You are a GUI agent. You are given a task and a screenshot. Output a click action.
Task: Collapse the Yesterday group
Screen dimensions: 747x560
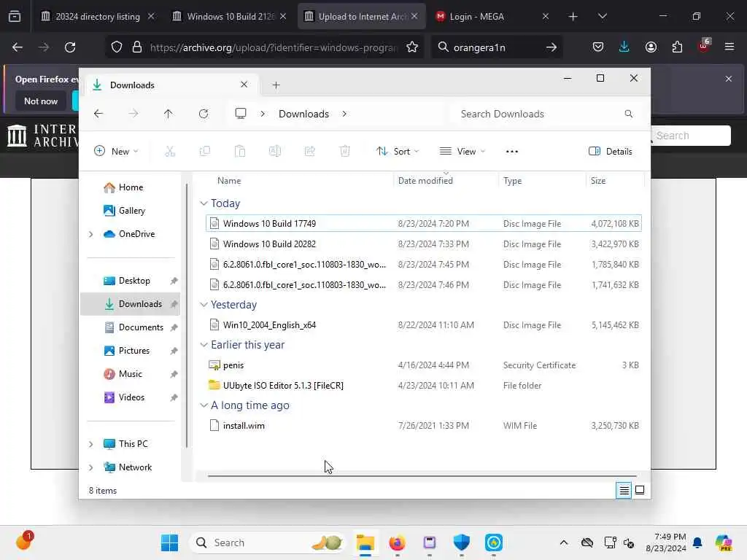(x=204, y=304)
